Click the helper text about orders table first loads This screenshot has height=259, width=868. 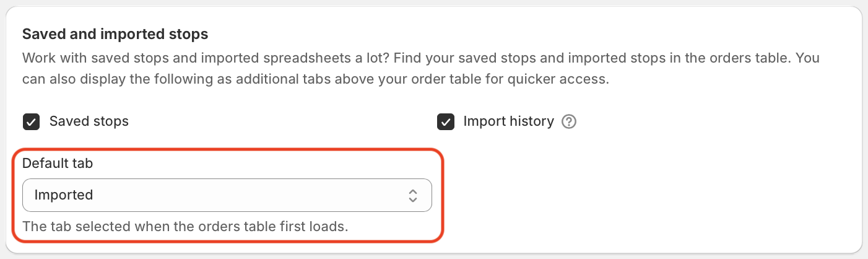(x=185, y=227)
